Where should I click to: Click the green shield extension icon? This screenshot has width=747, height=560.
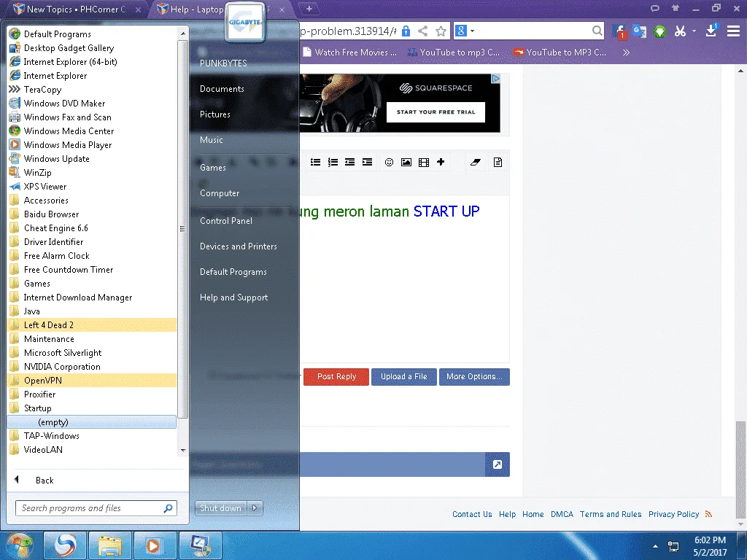(659, 31)
